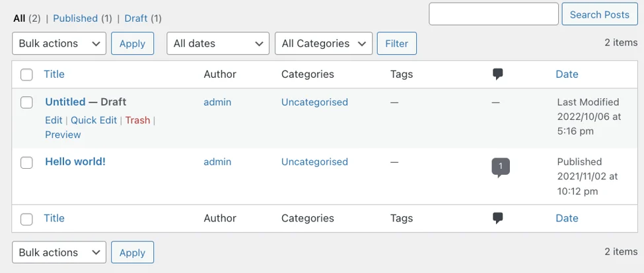This screenshot has width=644, height=273.
Task: Select the Untitled draft post checkbox
Action: point(26,102)
